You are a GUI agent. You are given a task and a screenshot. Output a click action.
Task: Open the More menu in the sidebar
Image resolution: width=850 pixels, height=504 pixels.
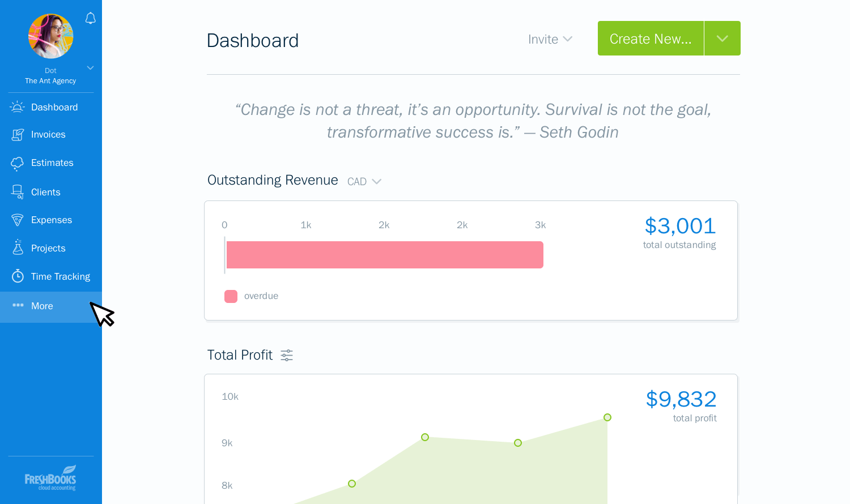(41, 306)
